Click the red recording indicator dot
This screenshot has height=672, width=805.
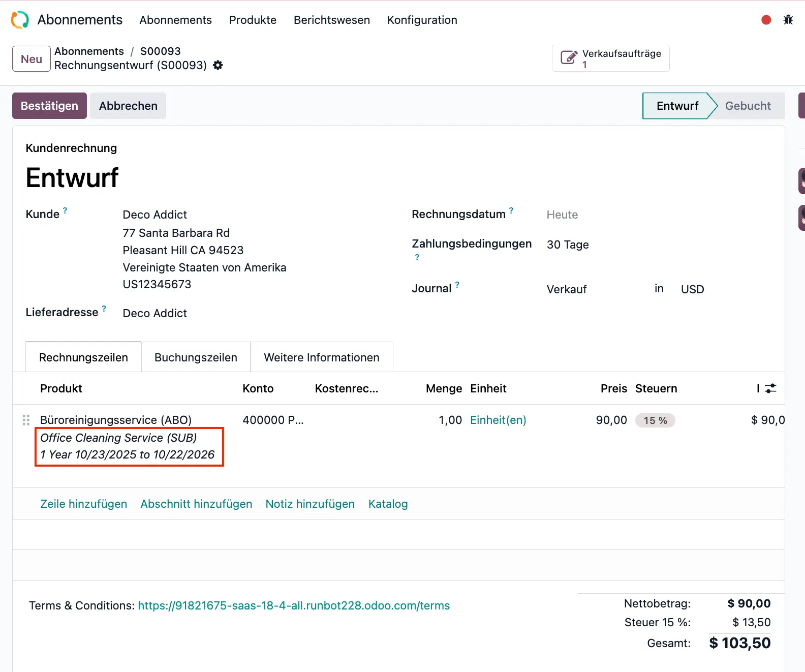(x=766, y=20)
